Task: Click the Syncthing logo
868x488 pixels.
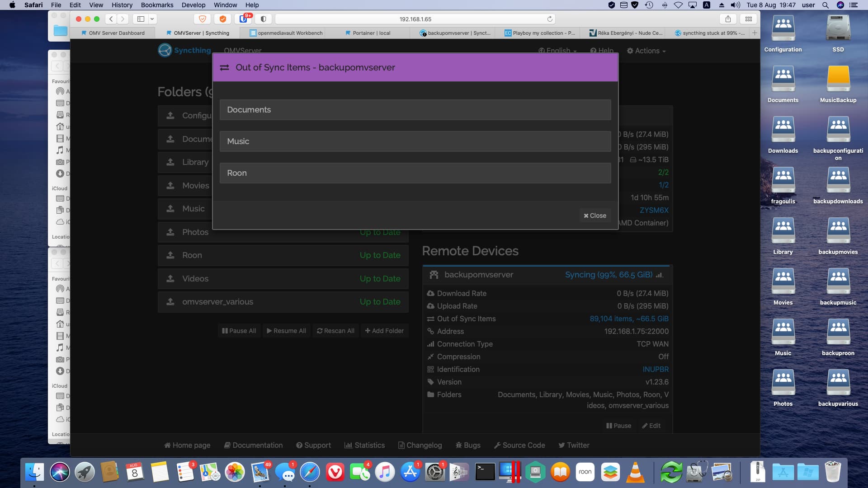Action: point(184,50)
